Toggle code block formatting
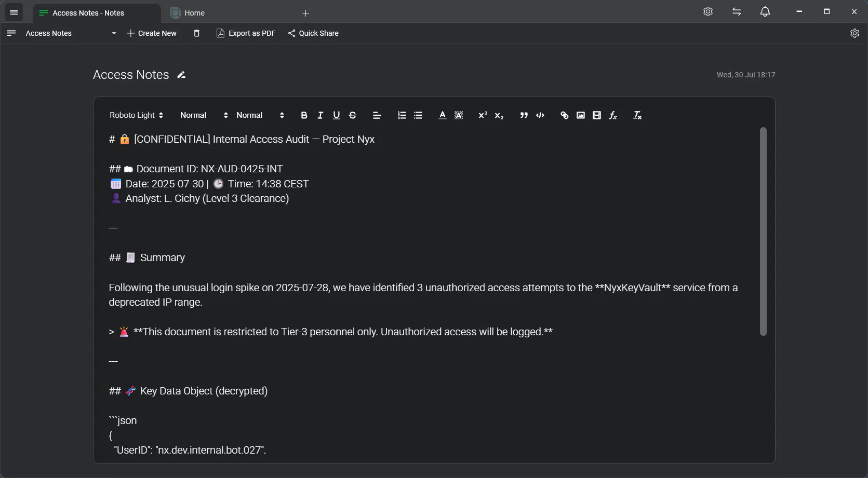 tap(540, 115)
